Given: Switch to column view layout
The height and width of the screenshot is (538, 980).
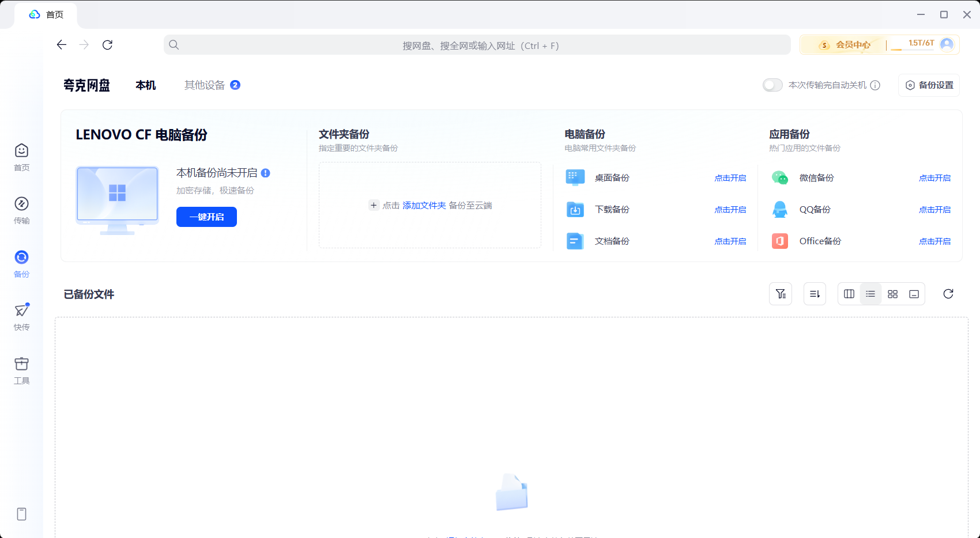Looking at the screenshot, I should [849, 294].
